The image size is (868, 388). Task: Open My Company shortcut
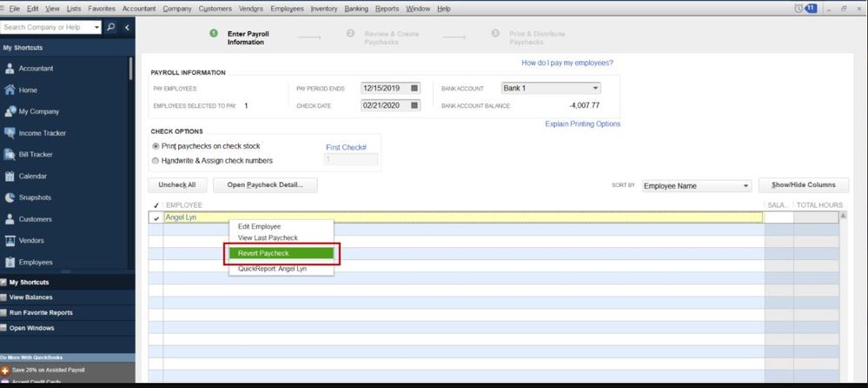[39, 111]
